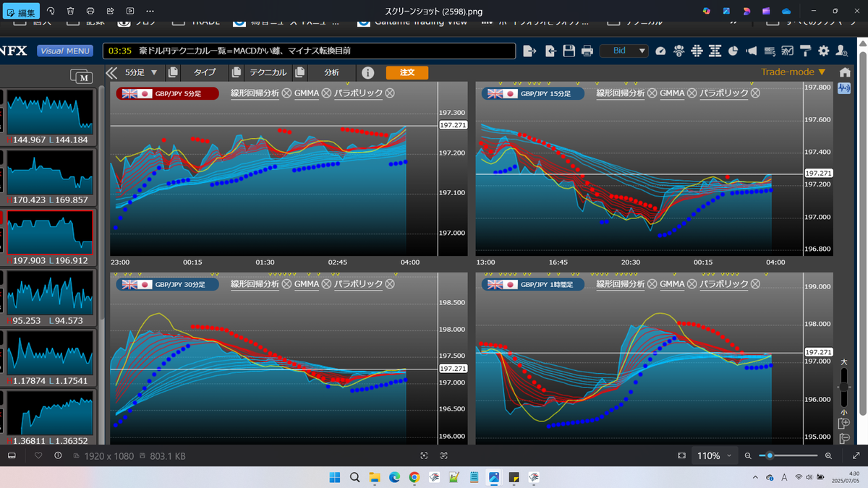Remove GMMA from GBP/JPY 30分足 chart
The height and width of the screenshot is (488, 868).
pyautogui.click(x=326, y=284)
